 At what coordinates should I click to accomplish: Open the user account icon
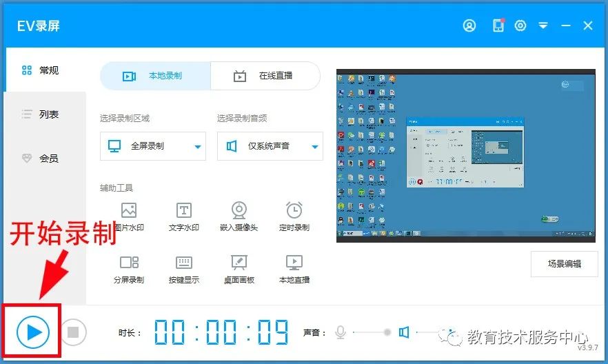[469, 26]
